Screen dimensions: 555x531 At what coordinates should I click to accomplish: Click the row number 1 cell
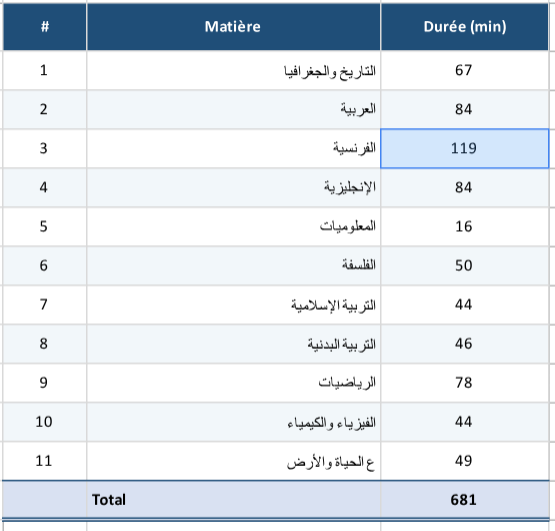click(45, 70)
